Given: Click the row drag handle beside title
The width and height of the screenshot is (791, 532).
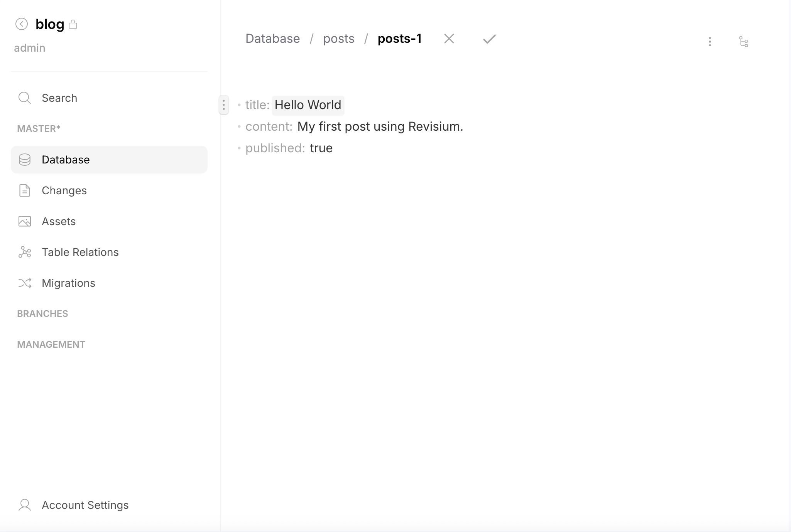Looking at the screenshot, I should 224,104.
